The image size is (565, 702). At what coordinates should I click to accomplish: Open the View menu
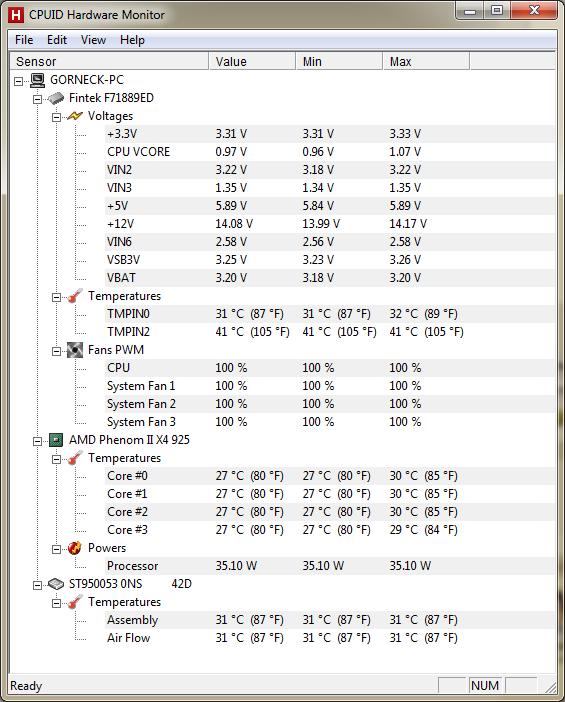[x=93, y=40]
